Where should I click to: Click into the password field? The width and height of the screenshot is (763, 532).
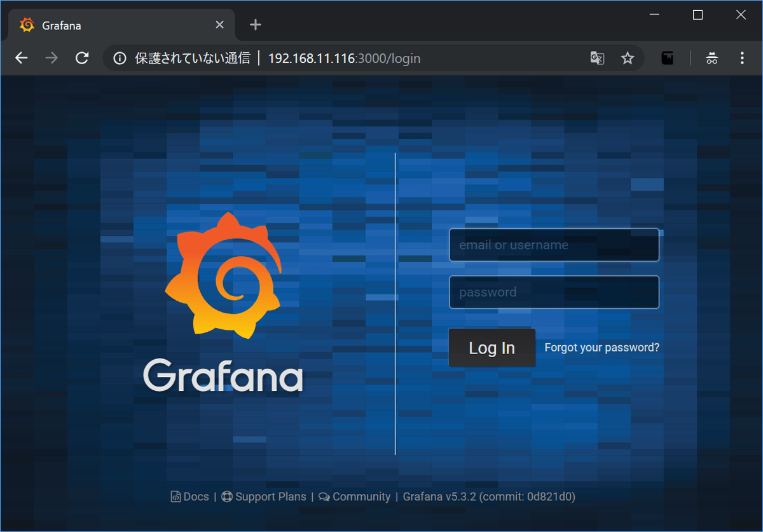tap(554, 292)
